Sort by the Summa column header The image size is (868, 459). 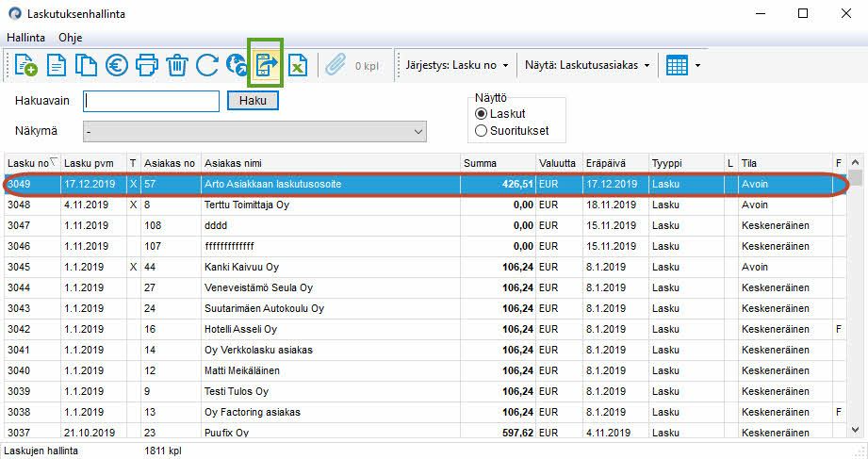[x=497, y=163]
